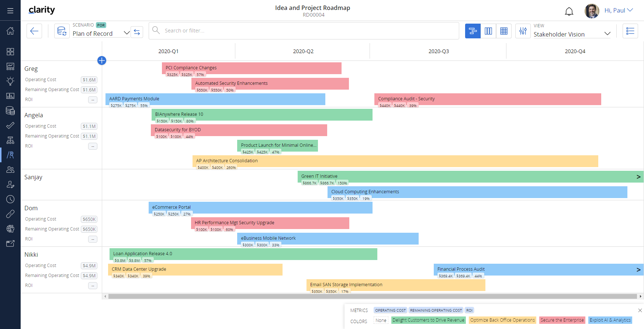Switch to the timeline layout

[473, 31]
